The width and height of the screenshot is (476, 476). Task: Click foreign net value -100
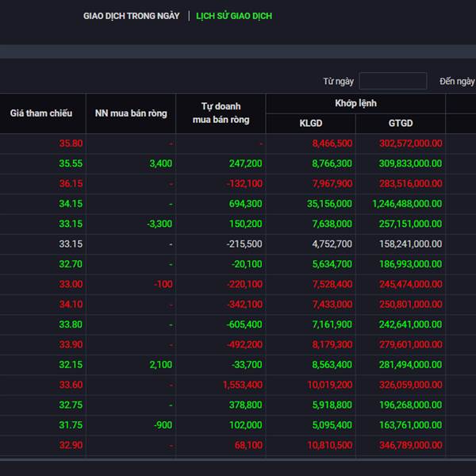click(163, 284)
